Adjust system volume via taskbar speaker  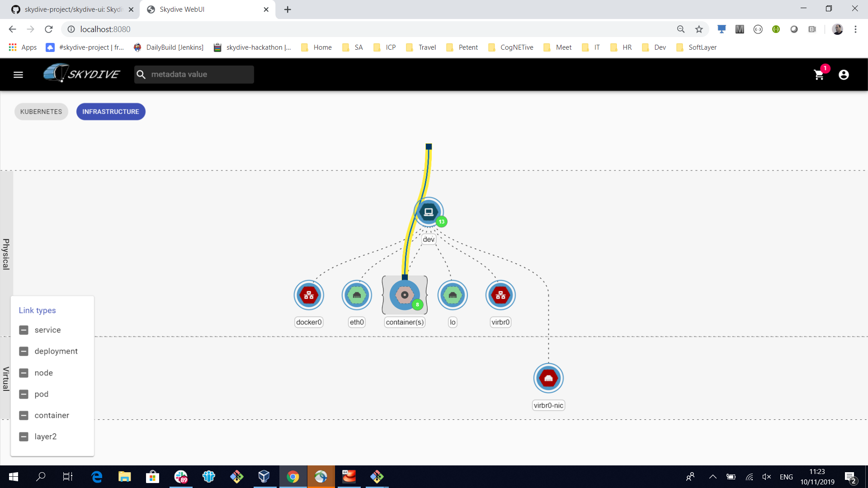[x=767, y=477]
